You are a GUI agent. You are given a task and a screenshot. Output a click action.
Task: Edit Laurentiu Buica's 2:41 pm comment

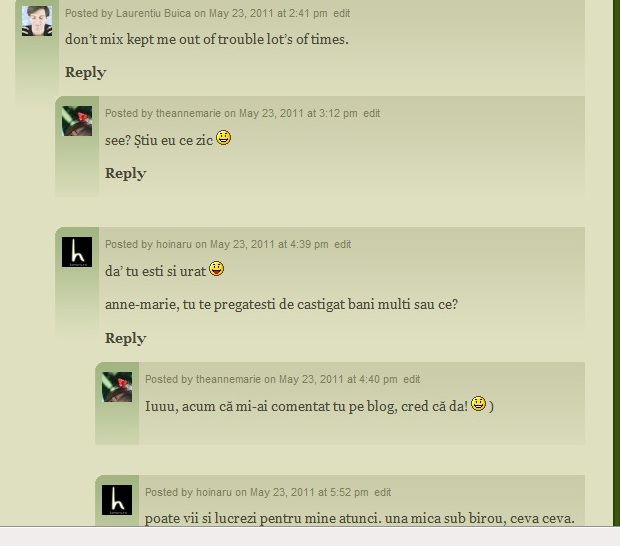coord(342,13)
